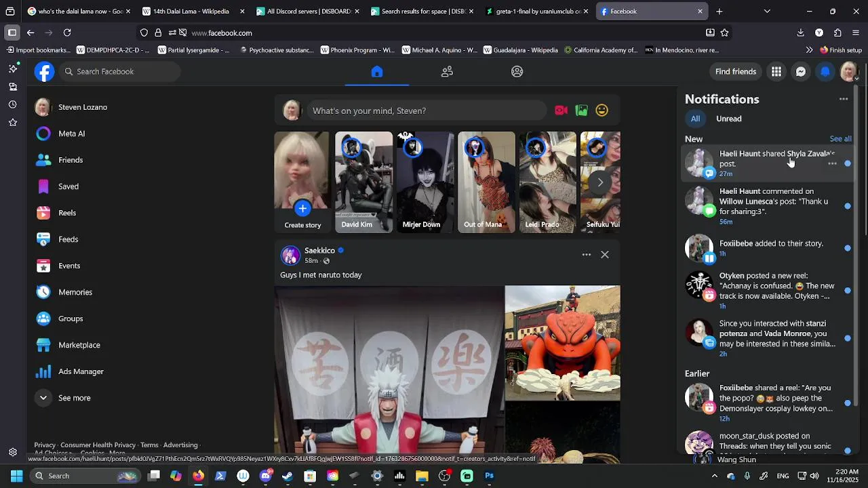Reload the page
868x488 pixels.
pyautogui.click(x=67, y=33)
